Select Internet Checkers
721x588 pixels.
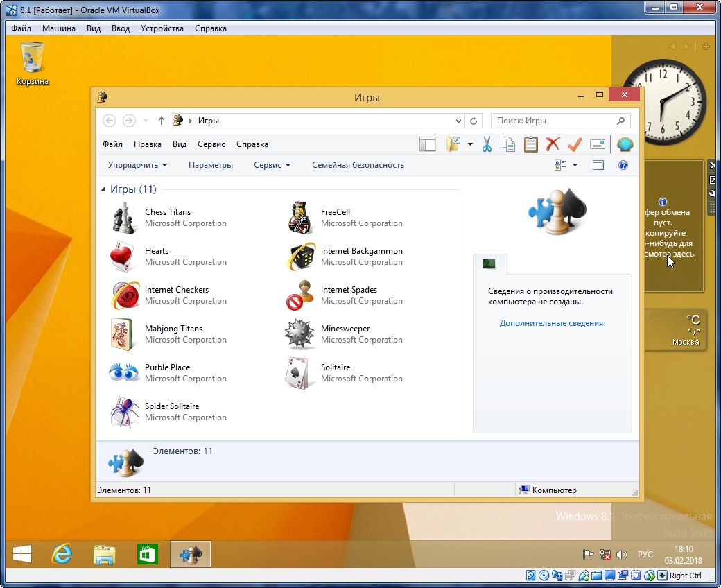[169, 295]
